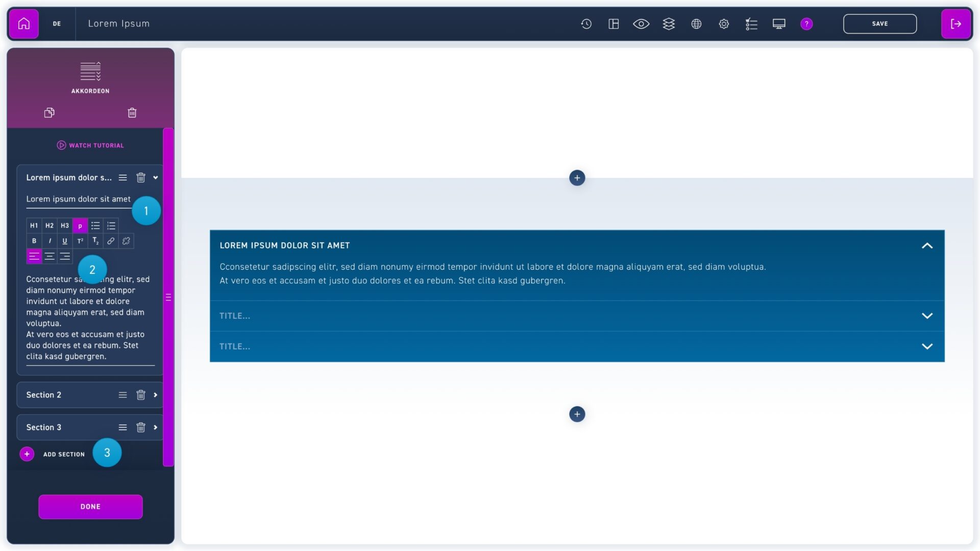Click the layers stack icon
Screen dimensions: 980x551
pos(669,23)
